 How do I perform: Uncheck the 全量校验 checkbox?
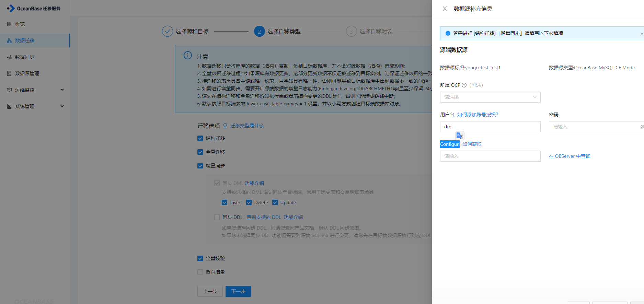tap(200, 258)
